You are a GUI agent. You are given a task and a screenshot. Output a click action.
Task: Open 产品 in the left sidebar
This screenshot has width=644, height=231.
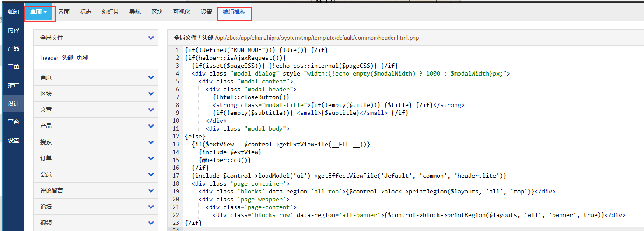pos(14,48)
